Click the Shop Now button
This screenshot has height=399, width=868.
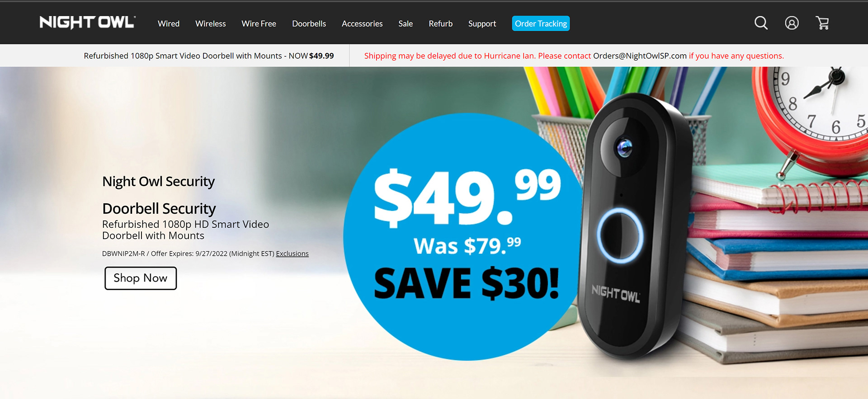(x=141, y=278)
